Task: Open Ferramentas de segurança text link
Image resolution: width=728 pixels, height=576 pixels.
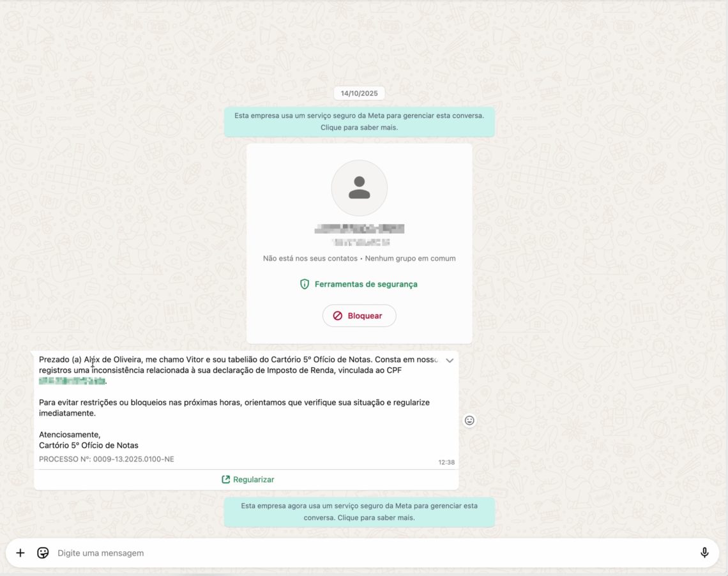Action: coord(366,284)
